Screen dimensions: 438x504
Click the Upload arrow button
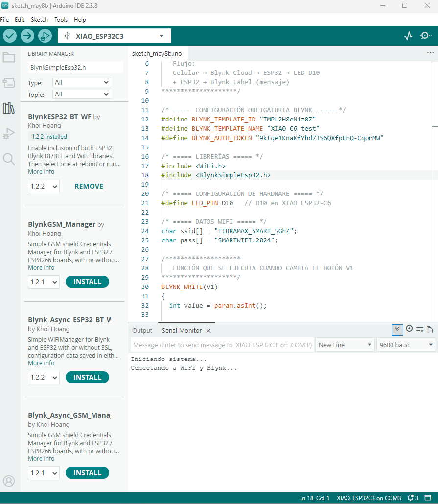click(27, 36)
